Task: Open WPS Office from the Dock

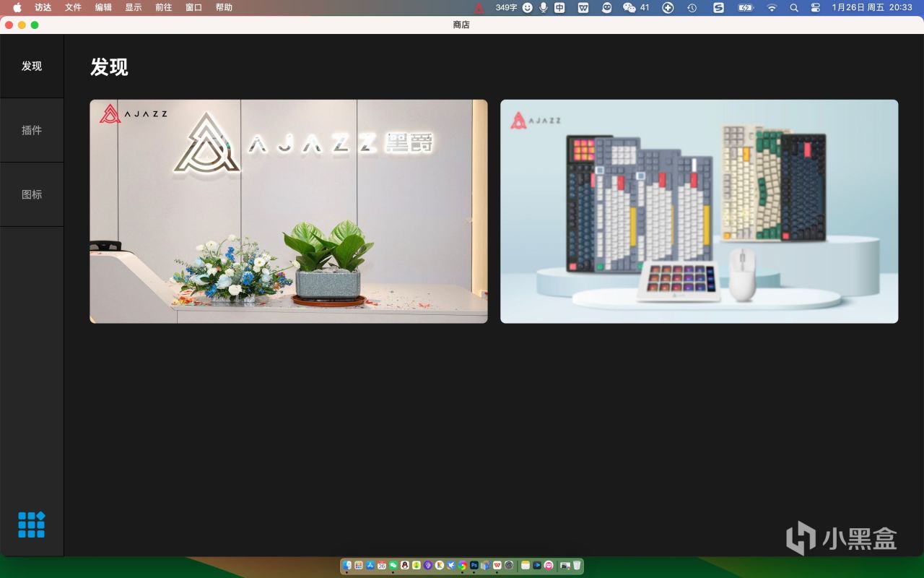Action: point(497,565)
